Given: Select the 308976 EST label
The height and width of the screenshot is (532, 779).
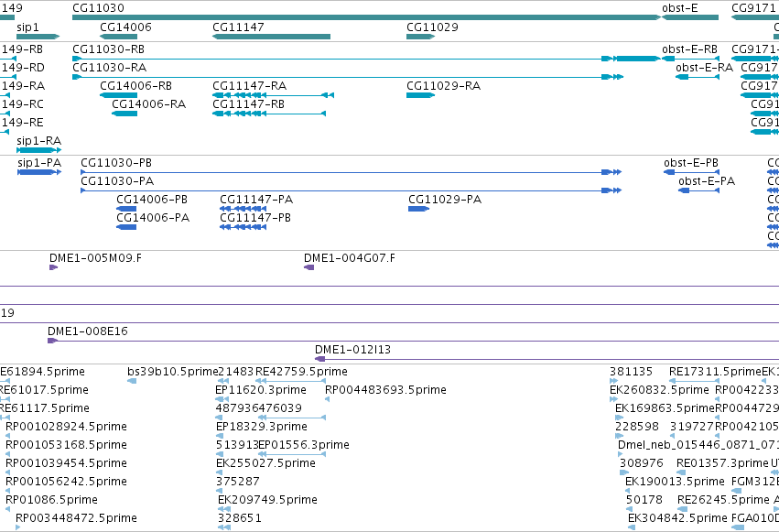Looking at the screenshot, I should click(x=642, y=463).
